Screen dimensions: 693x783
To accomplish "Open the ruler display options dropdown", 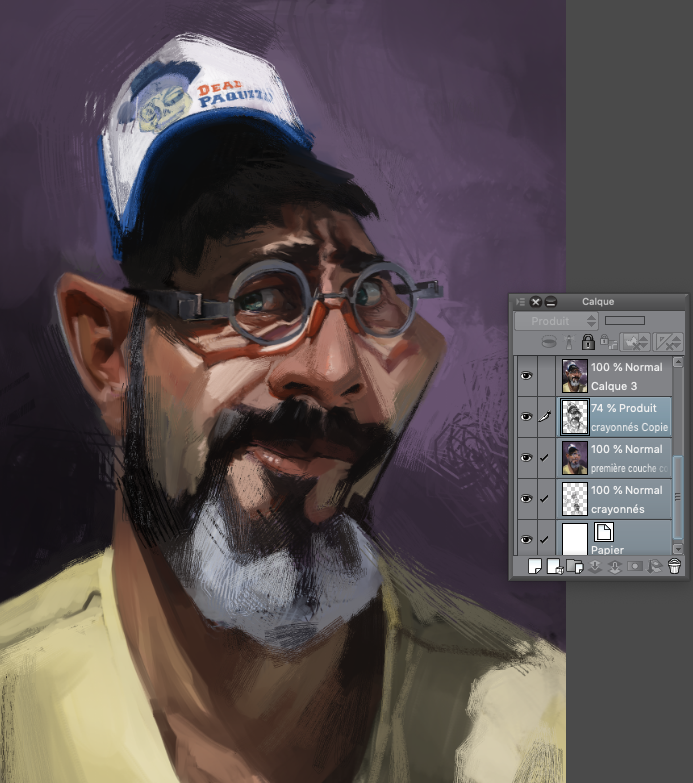I will [x=668, y=342].
